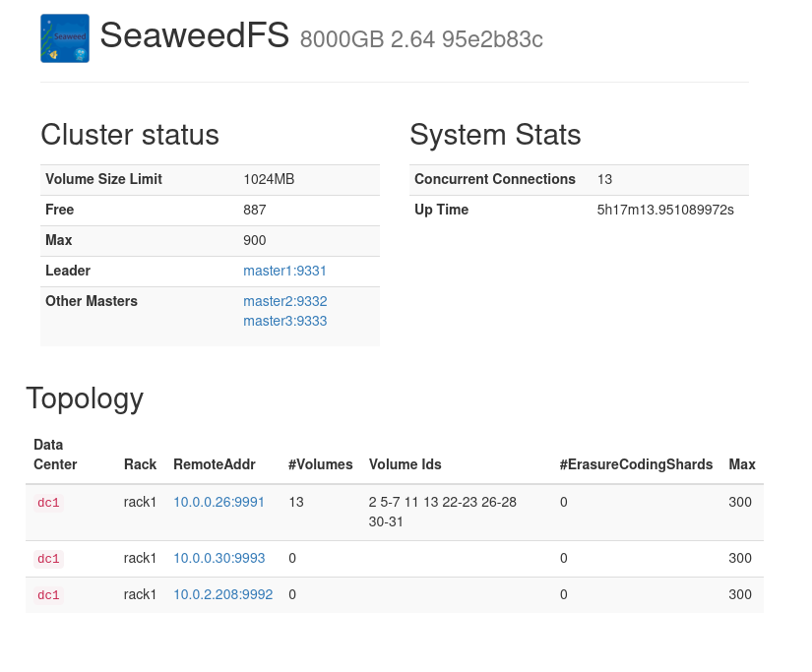The width and height of the screenshot is (812, 672).
Task: Click the volume ids list 2 5-7 11 13
Action: [442, 512]
